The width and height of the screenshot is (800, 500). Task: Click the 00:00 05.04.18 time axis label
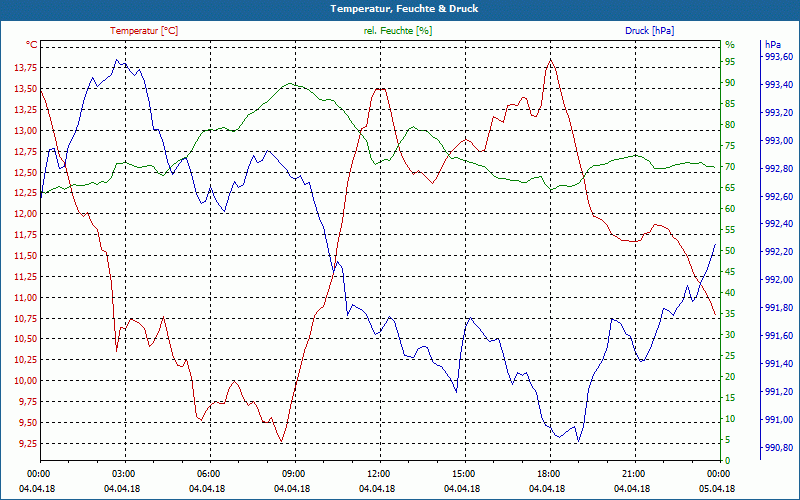tap(717, 481)
